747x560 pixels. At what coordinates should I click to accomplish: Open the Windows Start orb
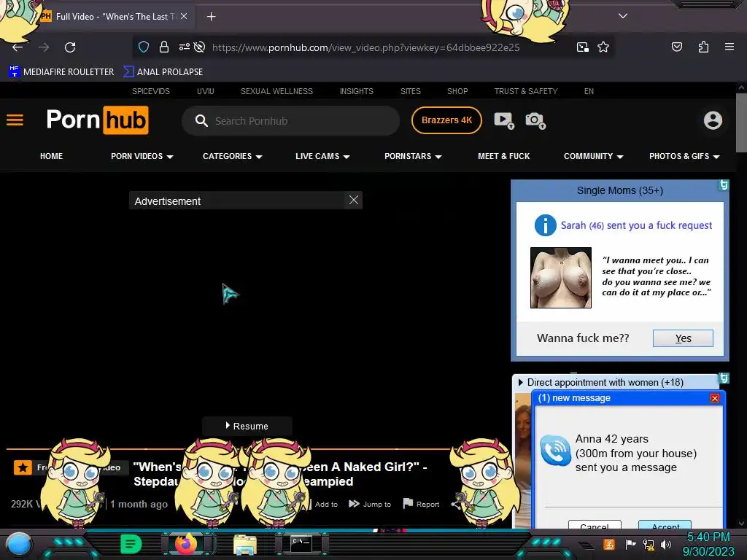(18, 545)
